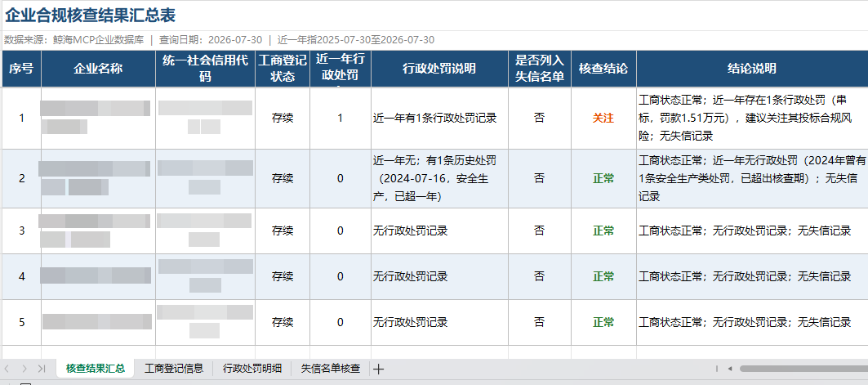This screenshot has height=385, width=868.
Task: Select row 5's 正常 conclusion cell
Action: 603,322
